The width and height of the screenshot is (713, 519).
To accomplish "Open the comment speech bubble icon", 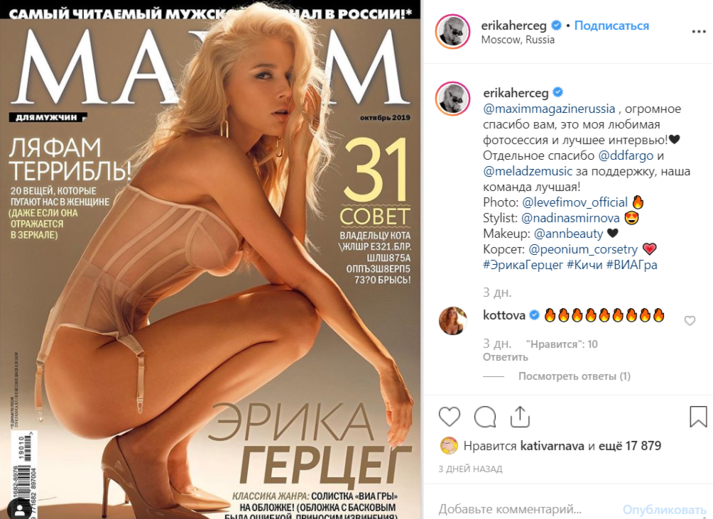I will point(485,417).
